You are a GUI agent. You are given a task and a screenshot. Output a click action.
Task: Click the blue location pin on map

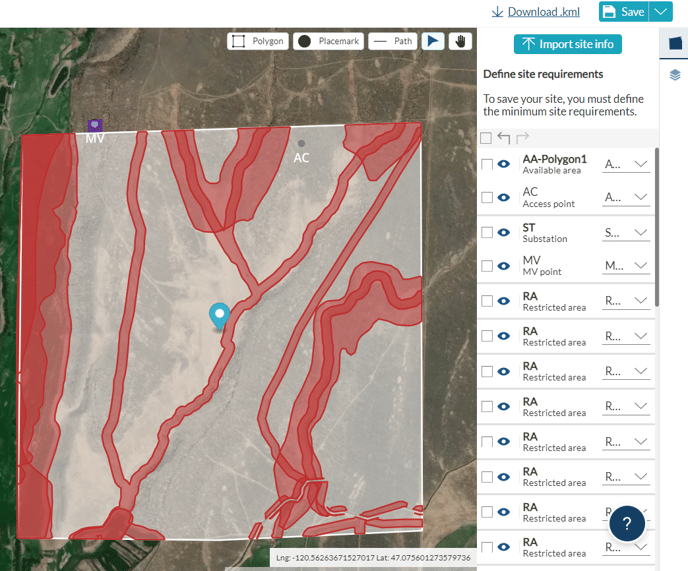(x=219, y=315)
